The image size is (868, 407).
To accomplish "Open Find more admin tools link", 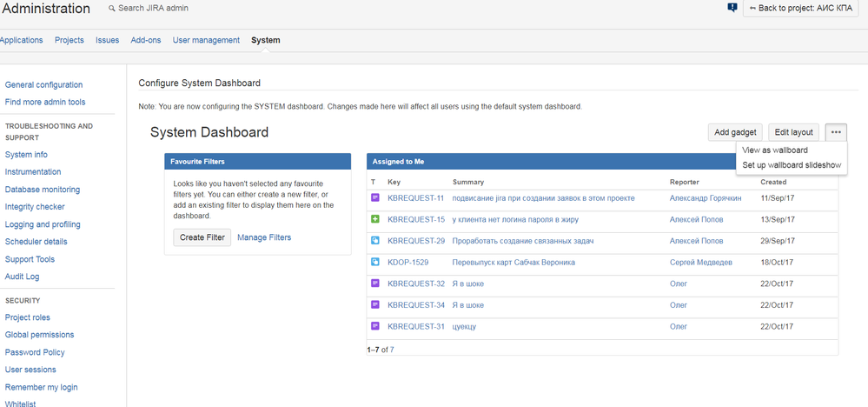I will pos(45,102).
